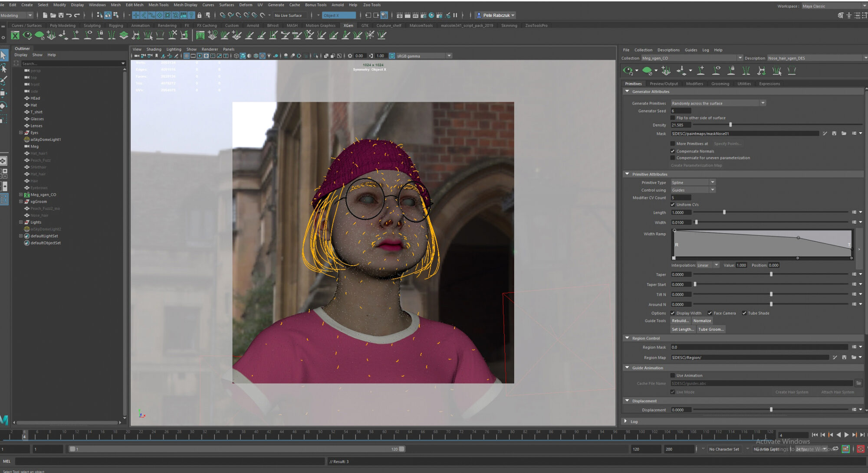The image size is (868, 473).
Task: Toggle the Face Camera option
Action: pyautogui.click(x=710, y=313)
